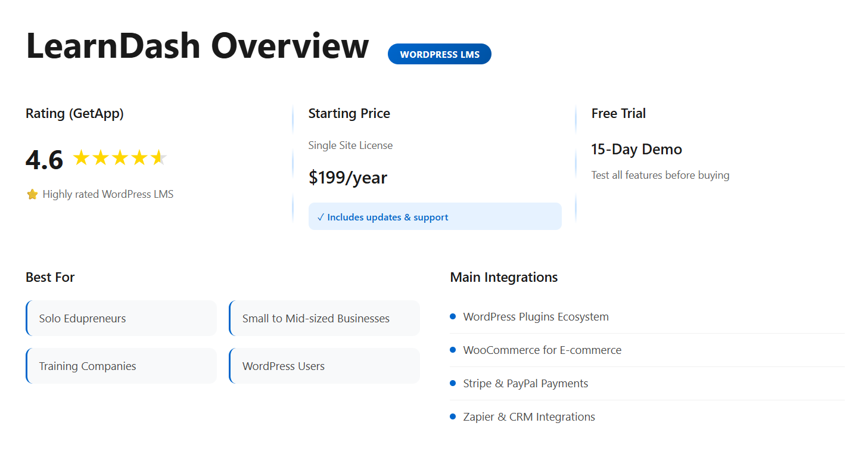Click the Starting Price heading

(x=349, y=113)
